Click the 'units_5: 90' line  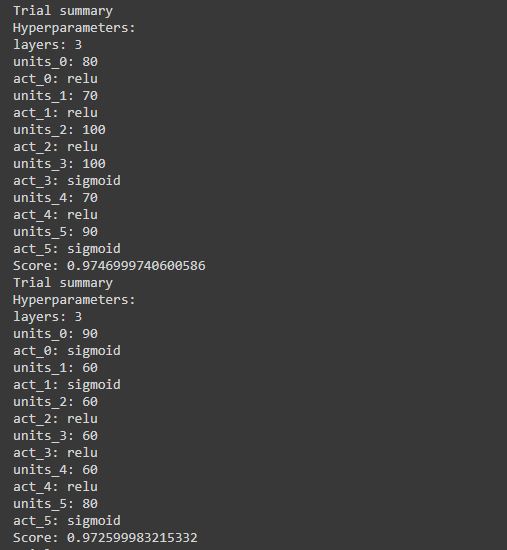[55, 232]
